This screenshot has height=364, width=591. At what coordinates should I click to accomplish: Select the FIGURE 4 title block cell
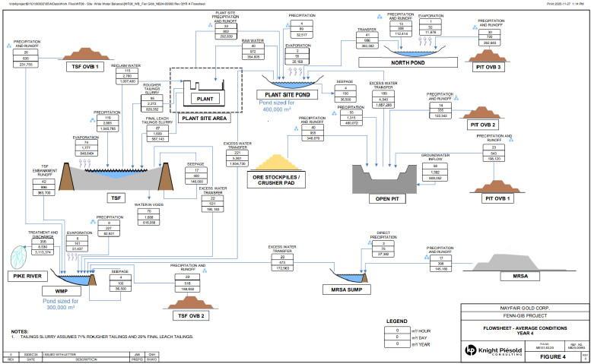coord(552,356)
